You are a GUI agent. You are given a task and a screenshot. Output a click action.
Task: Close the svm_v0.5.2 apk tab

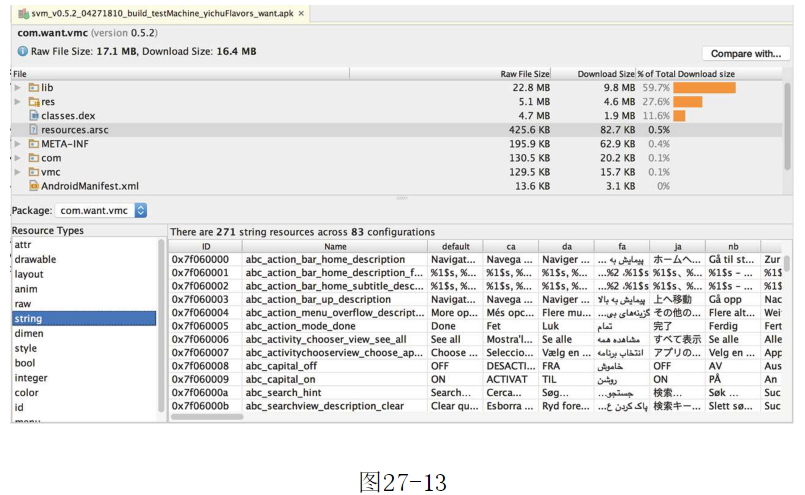pos(303,14)
